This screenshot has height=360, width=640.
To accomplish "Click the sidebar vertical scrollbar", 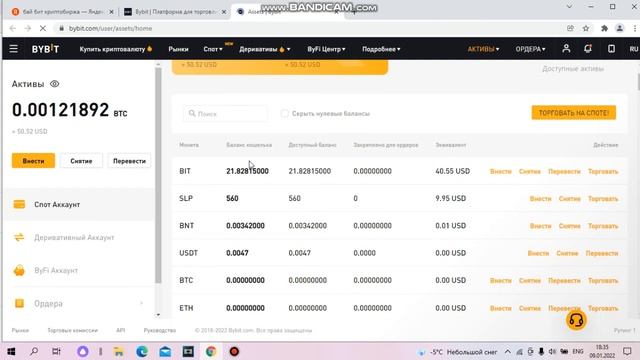I will pos(158,176).
